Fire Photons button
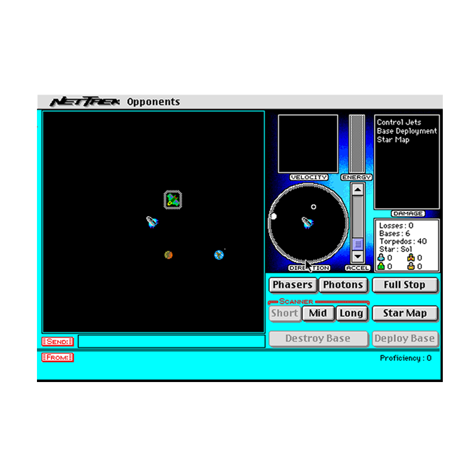The height and width of the screenshot is (476, 476). point(343,285)
